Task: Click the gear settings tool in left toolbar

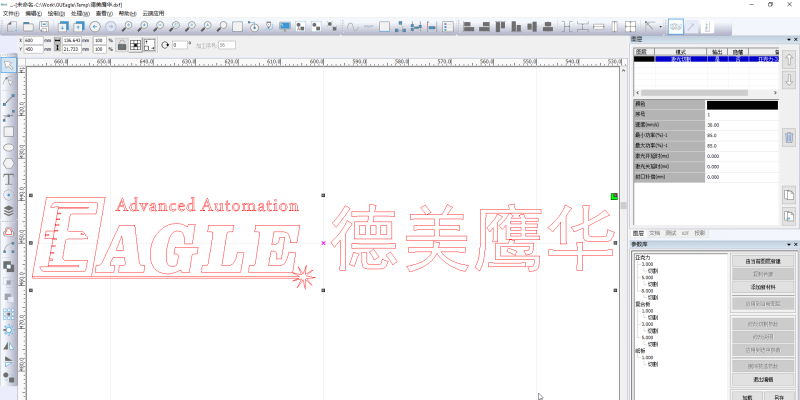Action: click(9, 330)
